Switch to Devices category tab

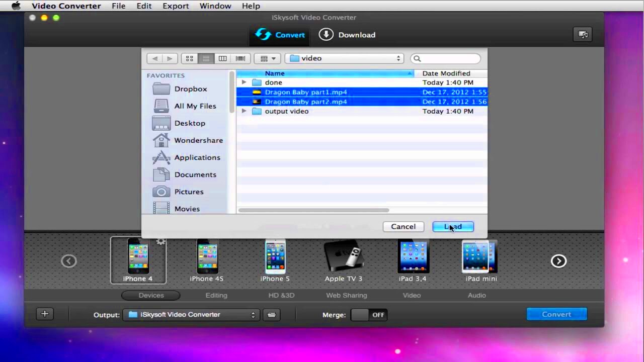click(151, 296)
